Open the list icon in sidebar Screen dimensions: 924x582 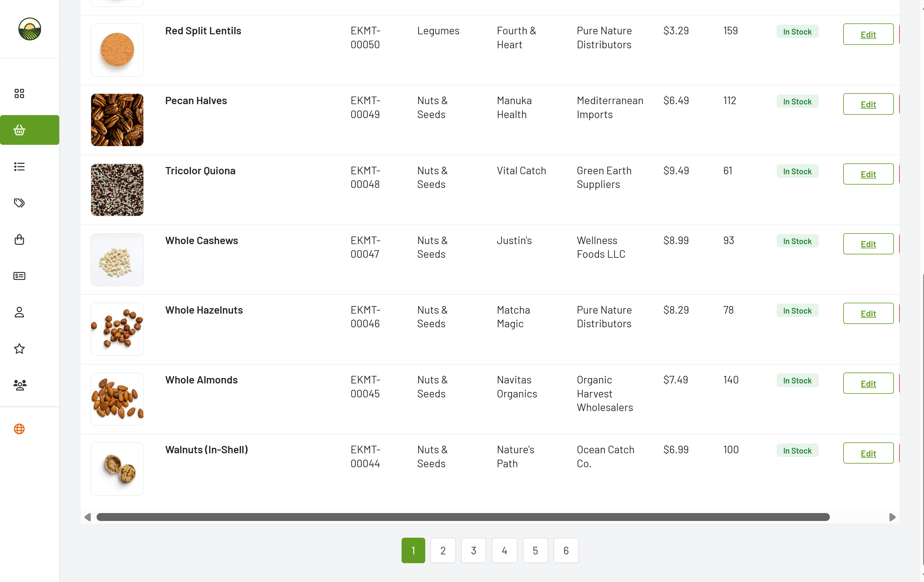[19, 166]
